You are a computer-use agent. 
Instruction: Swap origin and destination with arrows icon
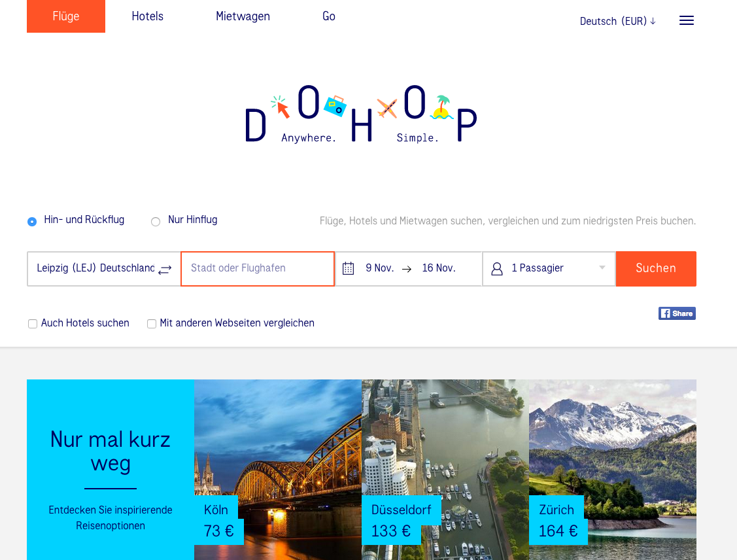(165, 270)
